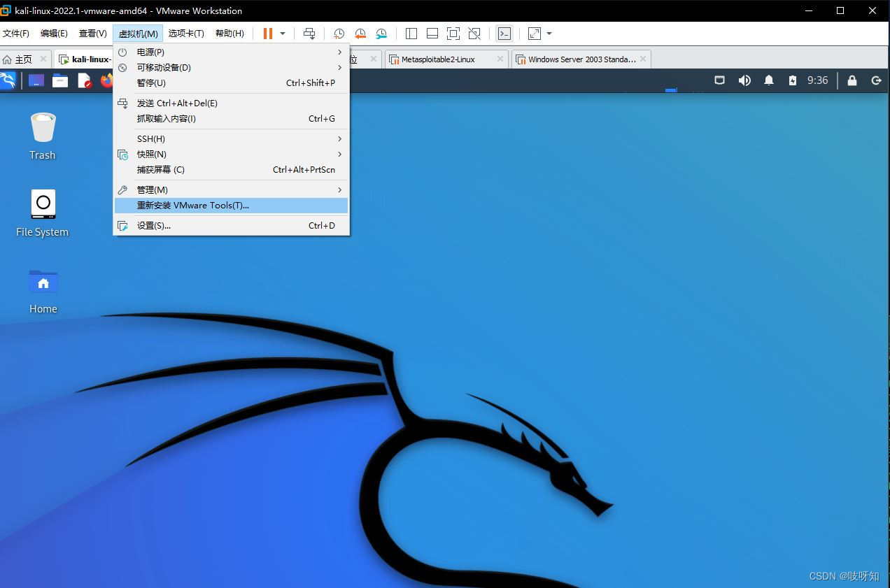Click the lock screen padlock icon
Viewport: 890px width, 588px height.
coord(852,80)
